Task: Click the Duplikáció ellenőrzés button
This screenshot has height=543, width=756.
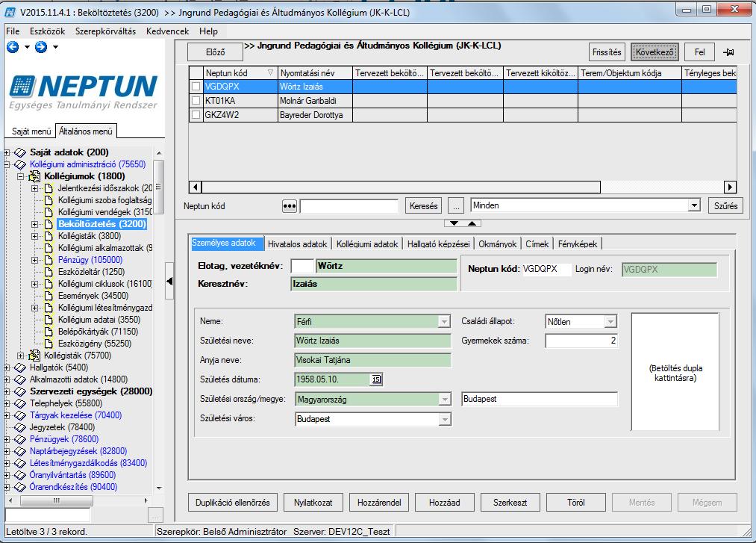Action: (232, 503)
